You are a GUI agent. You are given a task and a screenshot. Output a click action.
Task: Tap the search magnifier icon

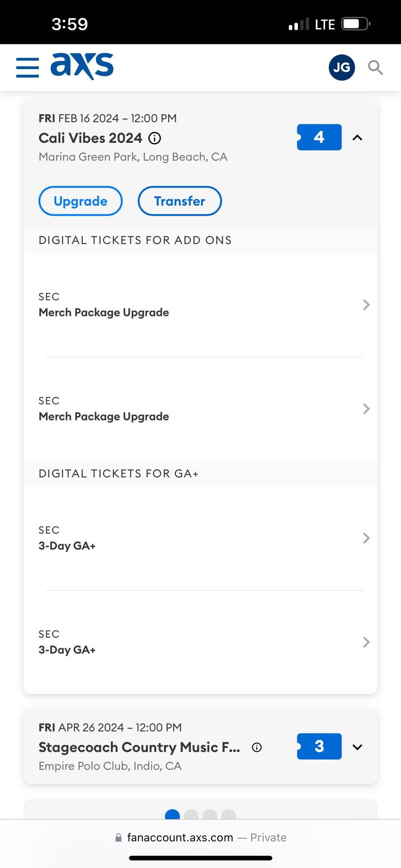pos(375,67)
